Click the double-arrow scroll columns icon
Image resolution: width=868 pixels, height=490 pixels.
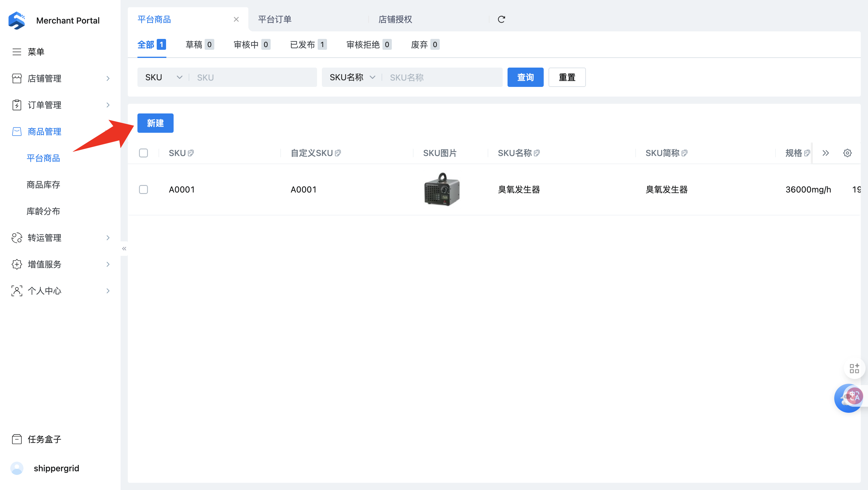tap(825, 153)
